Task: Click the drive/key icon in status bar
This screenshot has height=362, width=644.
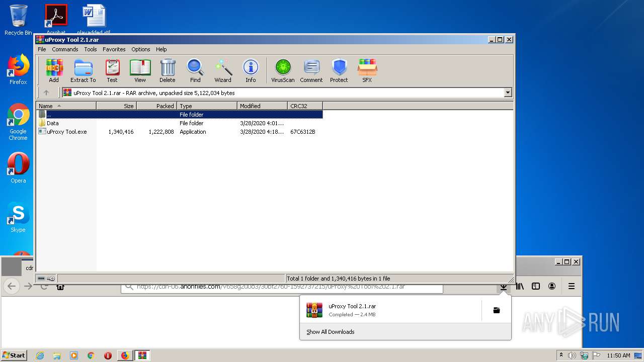Action: pyautogui.click(x=46, y=278)
